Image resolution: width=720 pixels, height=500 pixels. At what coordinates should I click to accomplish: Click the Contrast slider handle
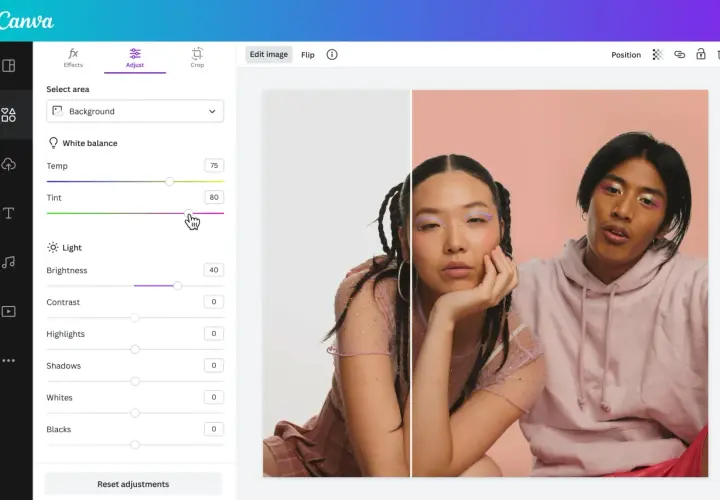point(135,318)
